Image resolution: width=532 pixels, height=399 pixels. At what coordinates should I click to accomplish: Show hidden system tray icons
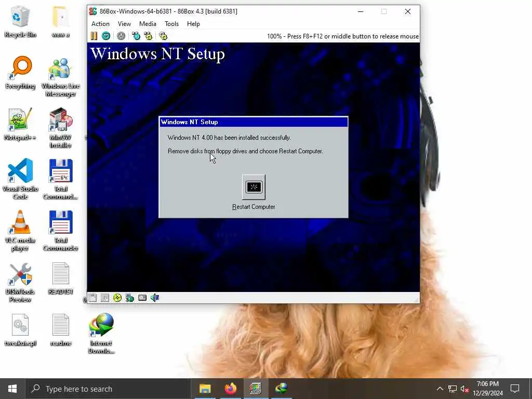click(x=440, y=389)
